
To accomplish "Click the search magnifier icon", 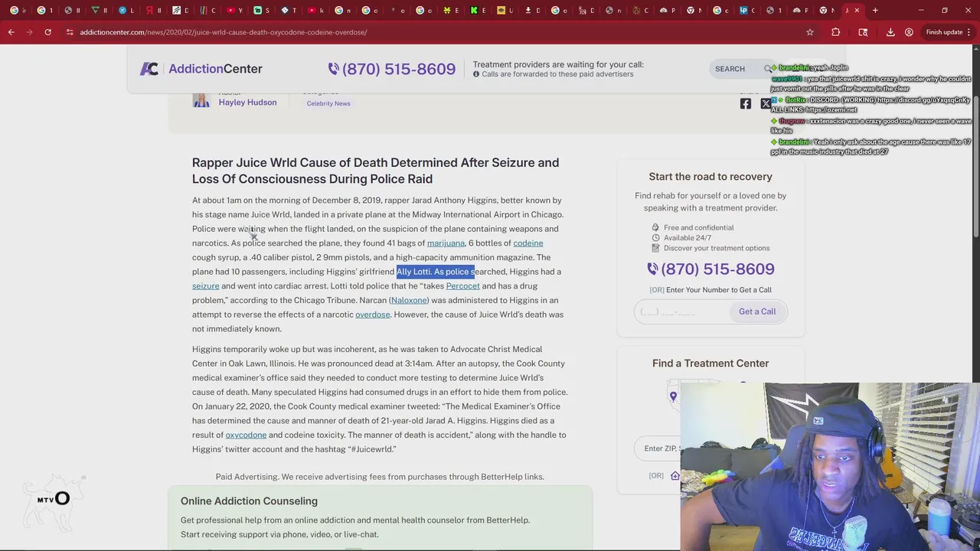I will pyautogui.click(x=768, y=69).
